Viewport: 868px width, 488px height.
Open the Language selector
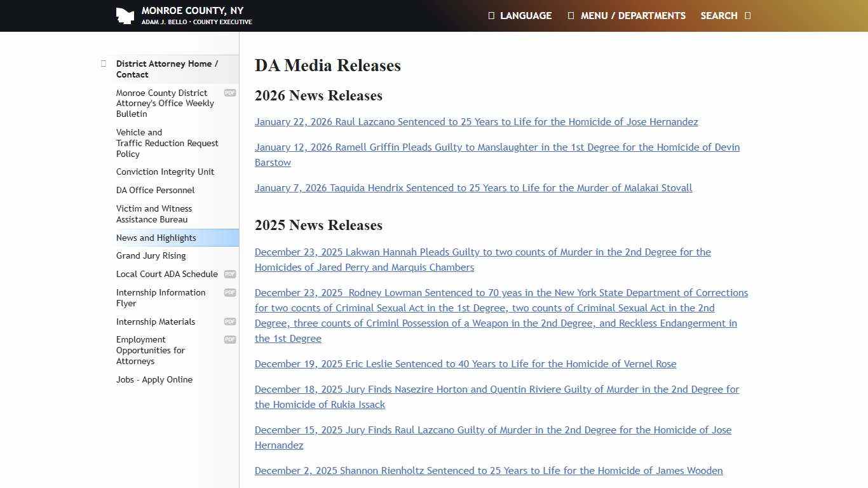520,16
